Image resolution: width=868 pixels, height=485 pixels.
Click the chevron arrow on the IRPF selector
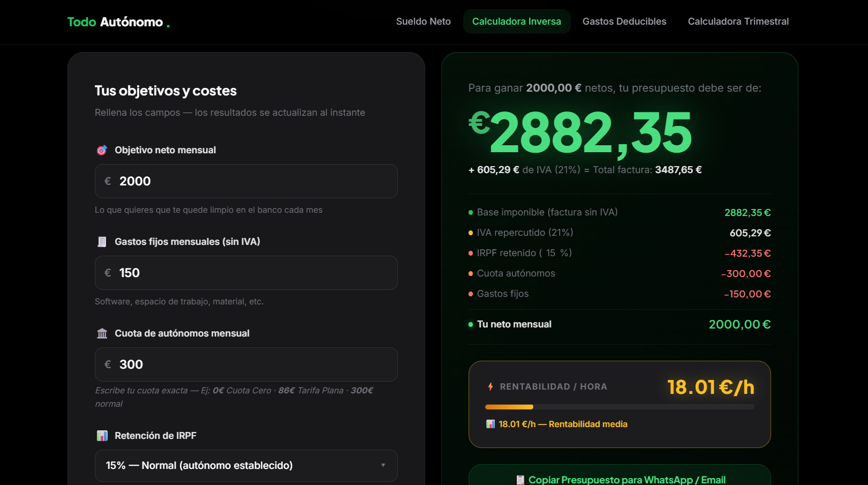(383, 466)
